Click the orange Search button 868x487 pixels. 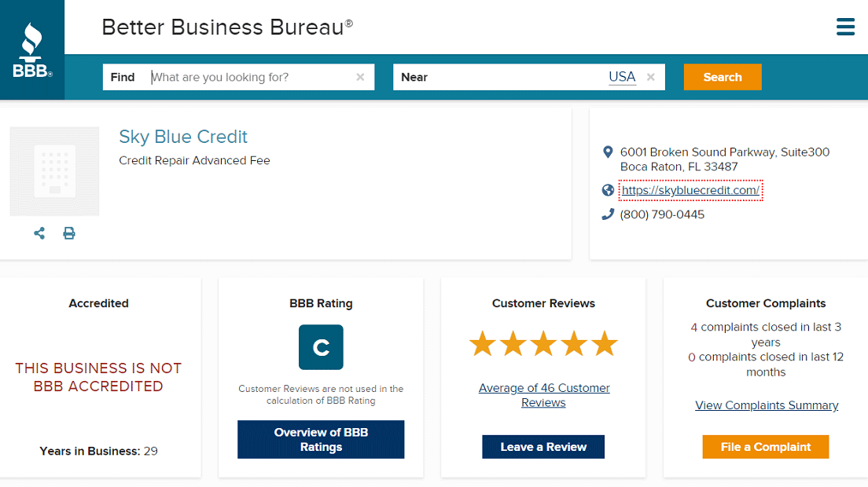coord(723,77)
